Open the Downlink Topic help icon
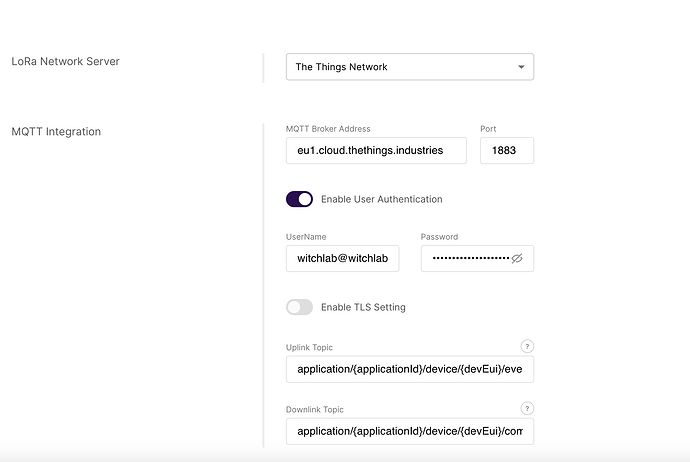 point(527,408)
